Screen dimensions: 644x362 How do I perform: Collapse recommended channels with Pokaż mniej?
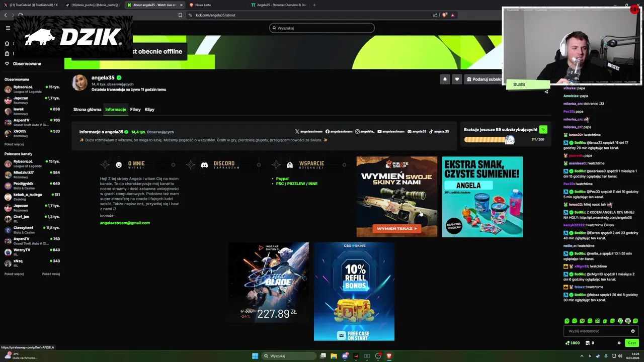51,274
